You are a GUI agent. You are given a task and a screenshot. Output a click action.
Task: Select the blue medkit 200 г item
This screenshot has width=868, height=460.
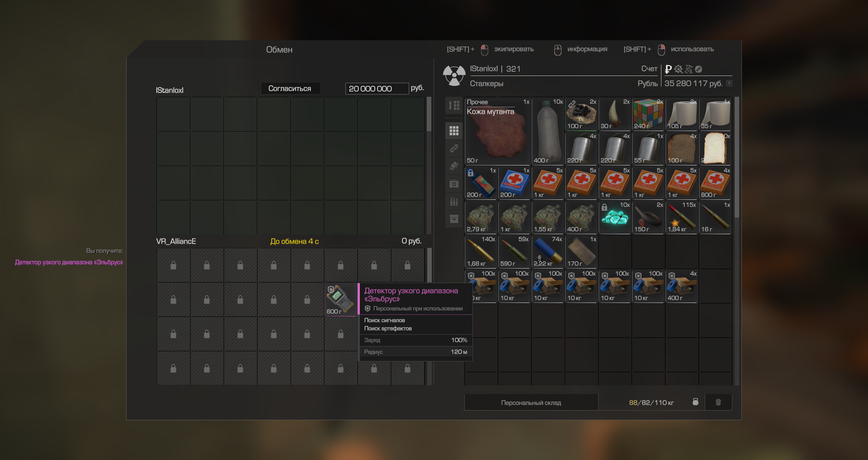tap(514, 183)
